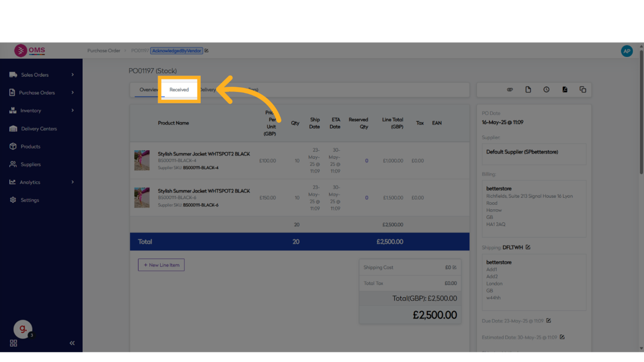This screenshot has width=644, height=362.
Task: Open the blank document icon in toolbar
Action: [x=528, y=90]
